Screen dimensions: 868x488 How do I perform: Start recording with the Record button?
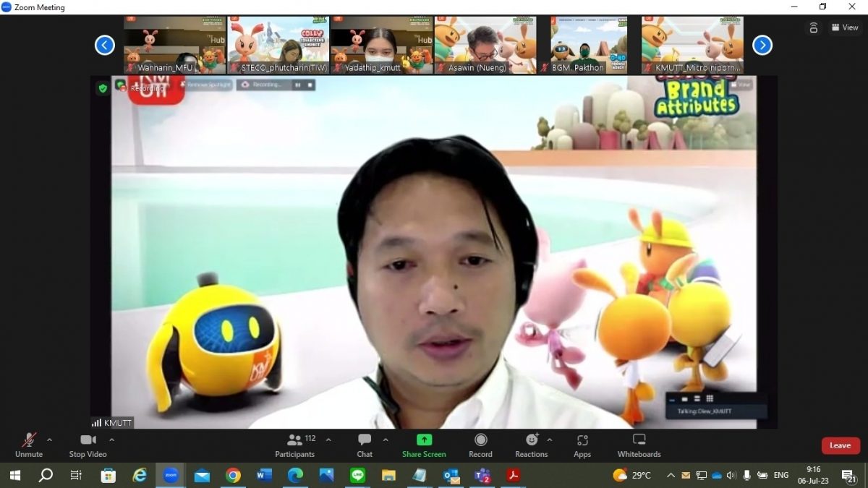pyautogui.click(x=480, y=445)
